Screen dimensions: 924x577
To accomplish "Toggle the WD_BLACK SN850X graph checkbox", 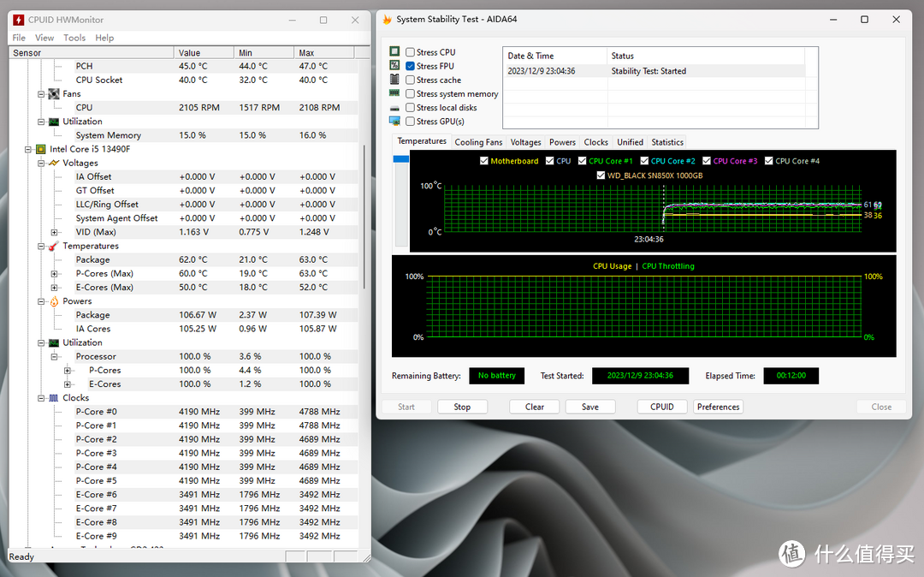I will [x=601, y=175].
